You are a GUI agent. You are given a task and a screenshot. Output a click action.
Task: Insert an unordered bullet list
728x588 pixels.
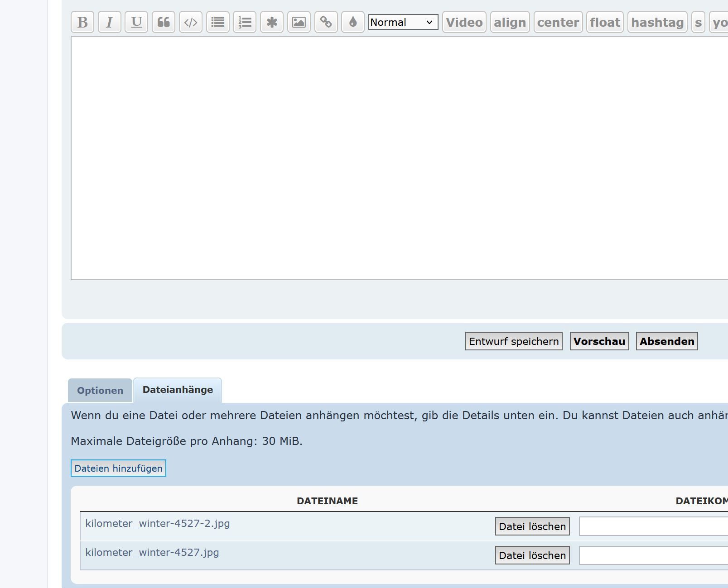pos(218,22)
